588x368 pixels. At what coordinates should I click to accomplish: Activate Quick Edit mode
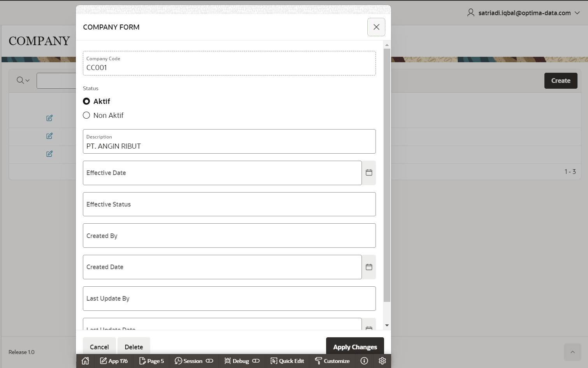click(x=287, y=361)
